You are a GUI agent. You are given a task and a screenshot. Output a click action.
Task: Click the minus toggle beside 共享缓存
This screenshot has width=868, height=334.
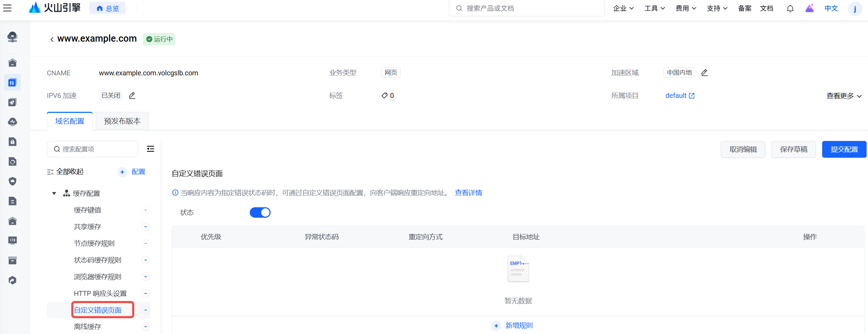[146, 227]
